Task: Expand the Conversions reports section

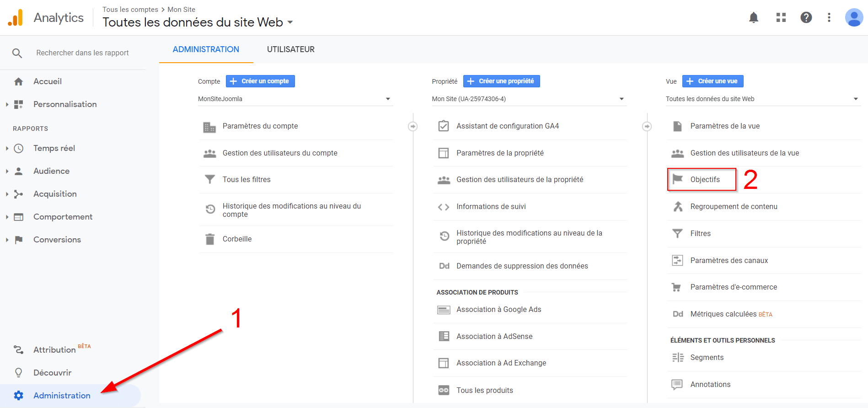Action: 57,240
